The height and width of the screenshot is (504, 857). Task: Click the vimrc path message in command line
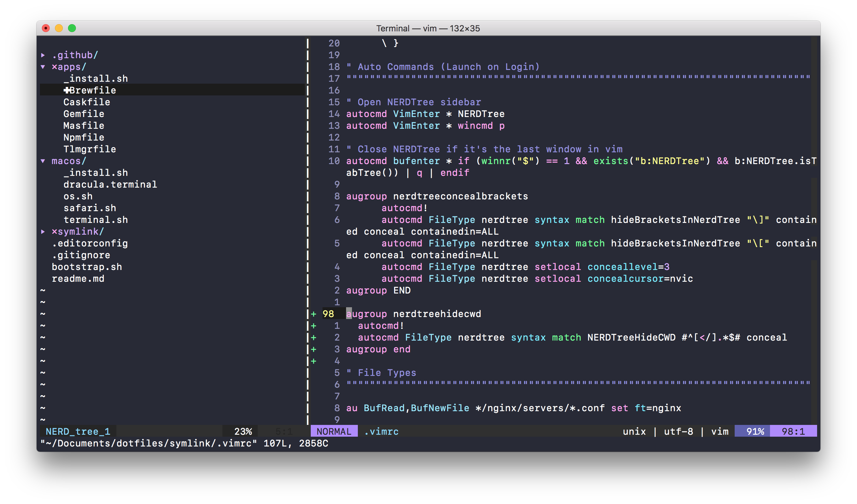coord(184,443)
